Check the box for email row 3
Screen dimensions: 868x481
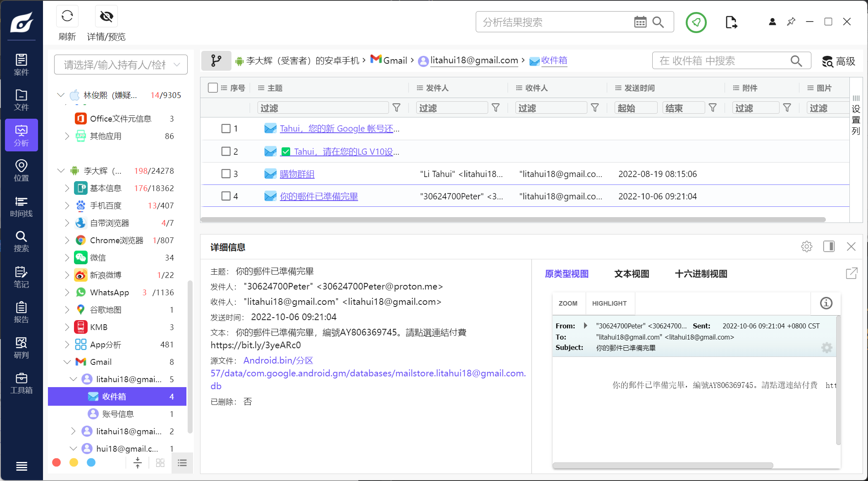(x=226, y=174)
